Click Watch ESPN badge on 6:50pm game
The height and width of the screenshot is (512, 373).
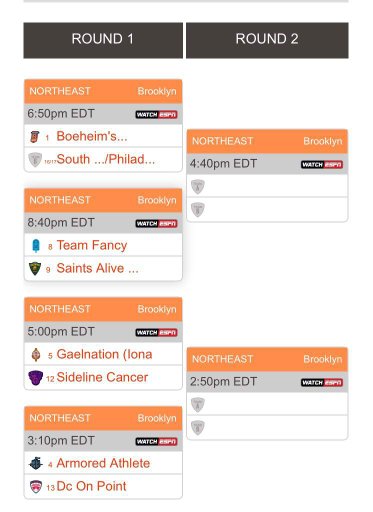pyautogui.click(x=156, y=115)
